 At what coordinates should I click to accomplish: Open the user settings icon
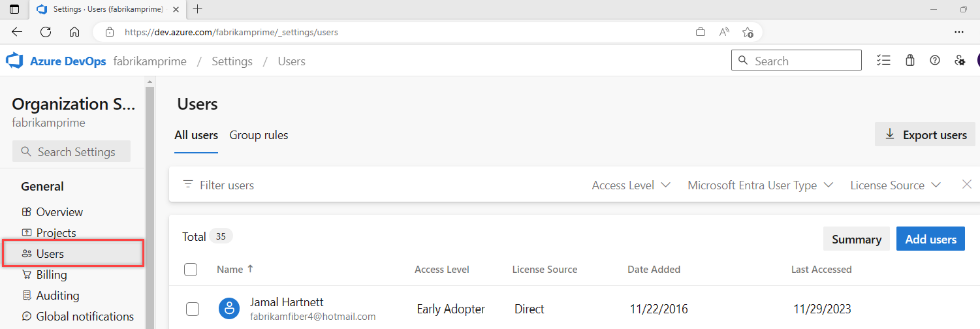960,61
